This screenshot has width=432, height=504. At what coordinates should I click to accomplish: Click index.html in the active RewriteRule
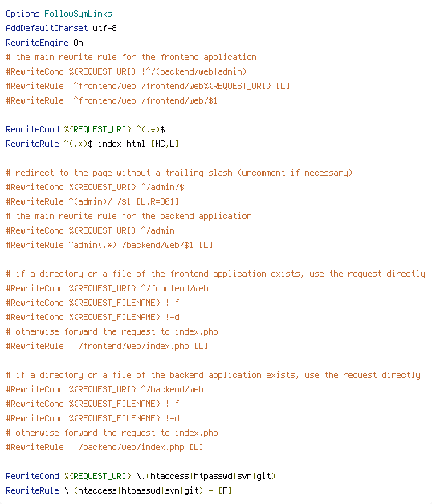coord(121,144)
